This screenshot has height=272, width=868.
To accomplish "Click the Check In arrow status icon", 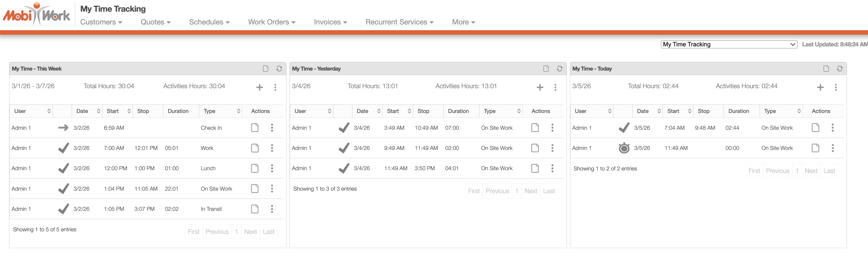I will pyautogui.click(x=63, y=128).
